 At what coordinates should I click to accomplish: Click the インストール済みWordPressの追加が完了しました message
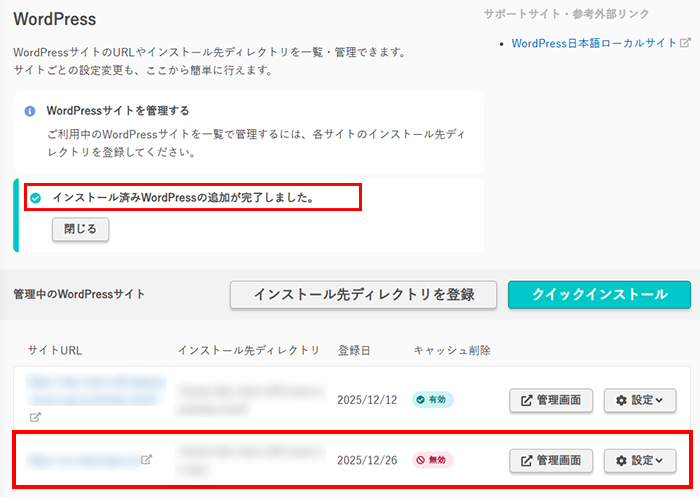183,197
